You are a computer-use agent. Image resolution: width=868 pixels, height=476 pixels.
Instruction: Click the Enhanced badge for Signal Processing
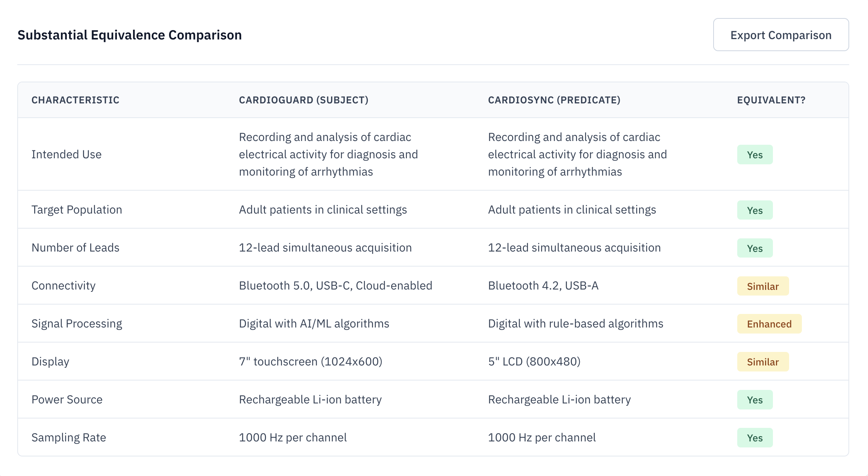(769, 324)
